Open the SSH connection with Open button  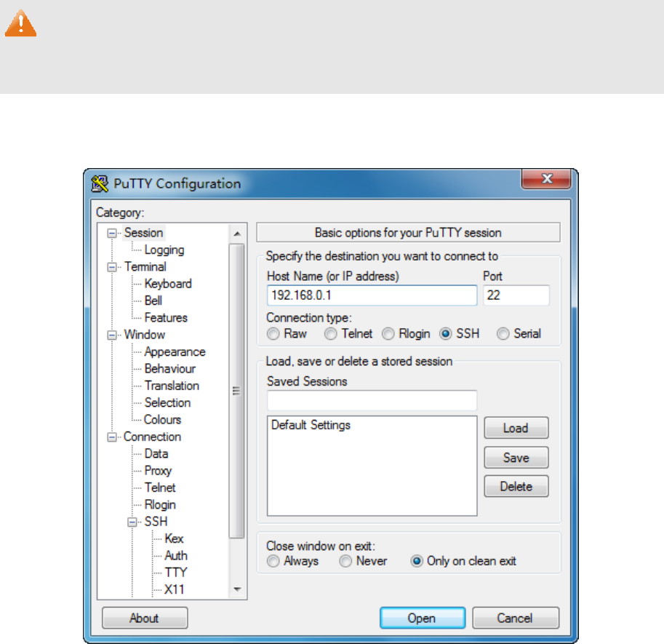point(423,618)
